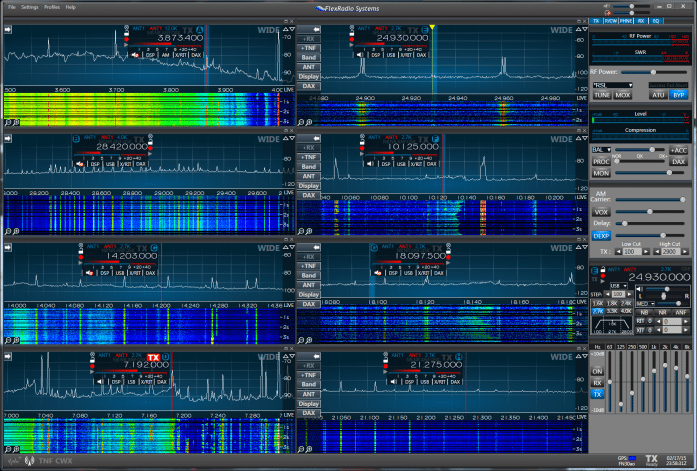Open the Band menu on the 24.930.000 panadapter
The height and width of the screenshot is (471, 697).
308,57
